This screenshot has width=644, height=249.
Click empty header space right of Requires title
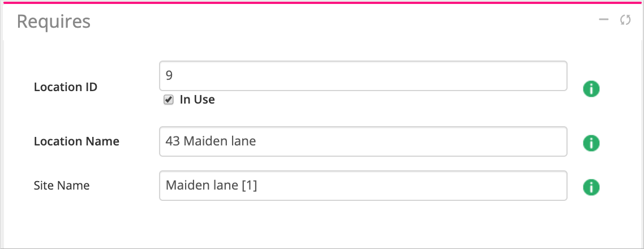coord(340,22)
